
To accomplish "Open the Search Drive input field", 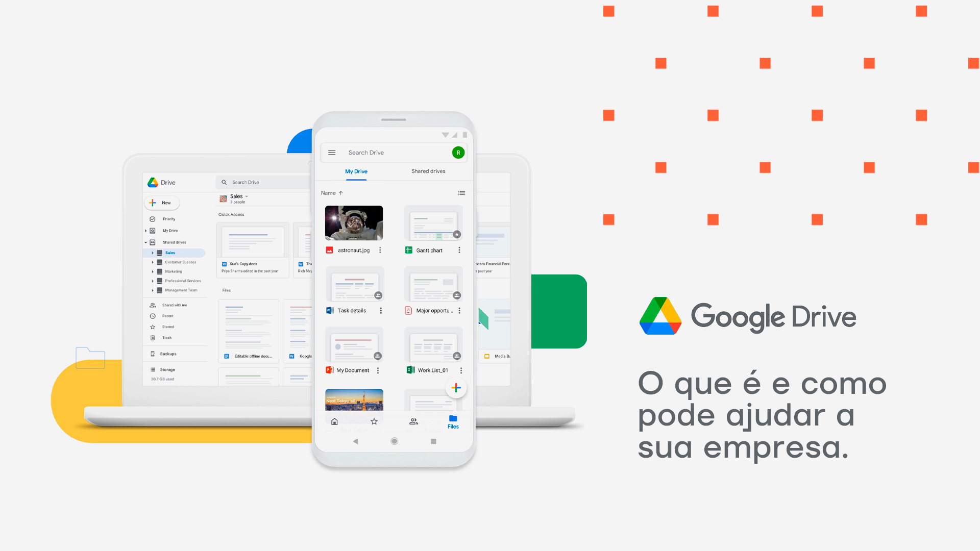I will point(395,152).
